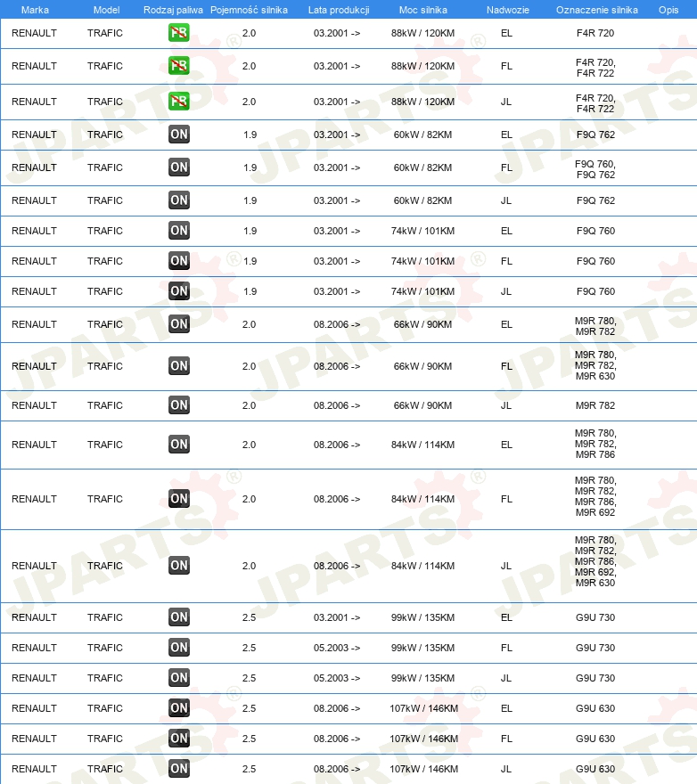Select the M9R 782 cell in the 66kW JL row
This screenshot has width=697, height=784.
(595, 405)
